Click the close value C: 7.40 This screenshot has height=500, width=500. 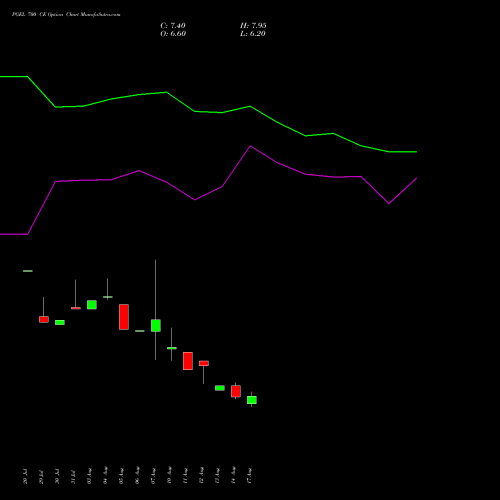173,26
